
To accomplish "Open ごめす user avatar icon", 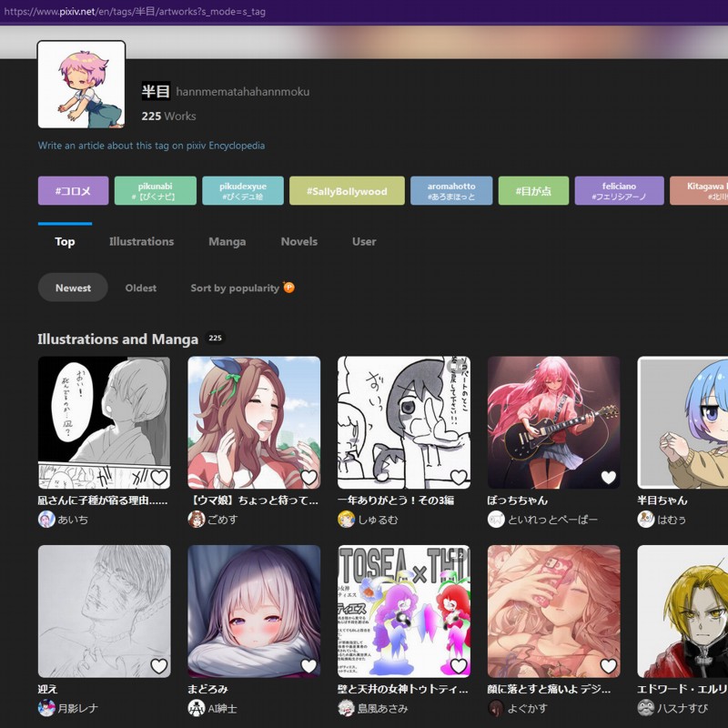I will tap(197, 519).
